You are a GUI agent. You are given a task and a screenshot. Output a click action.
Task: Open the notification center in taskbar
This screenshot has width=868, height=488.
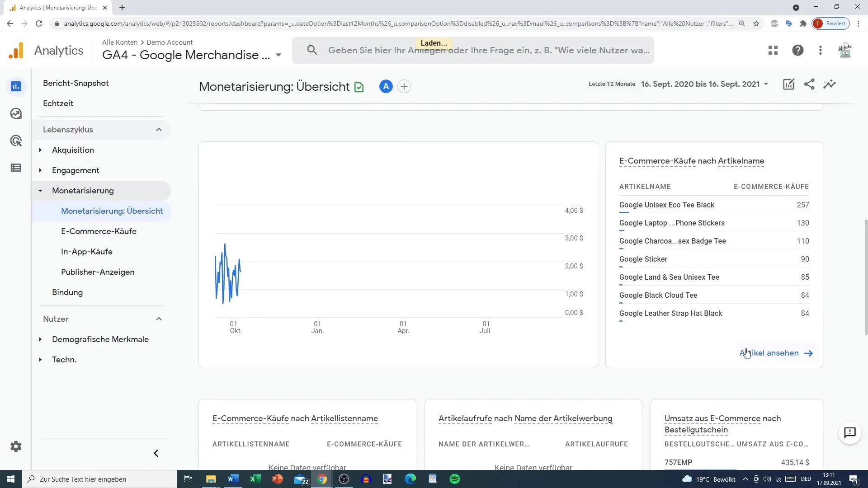coord(854,479)
